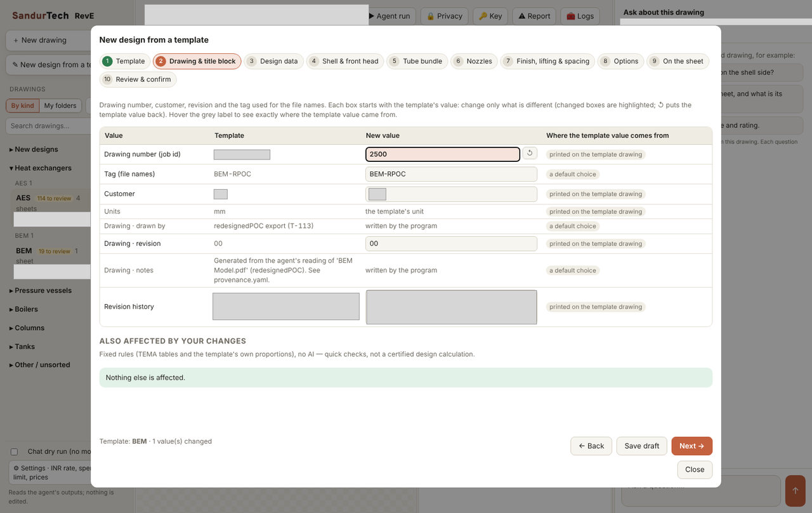Jump to step 5 Tube bundle

(x=417, y=62)
